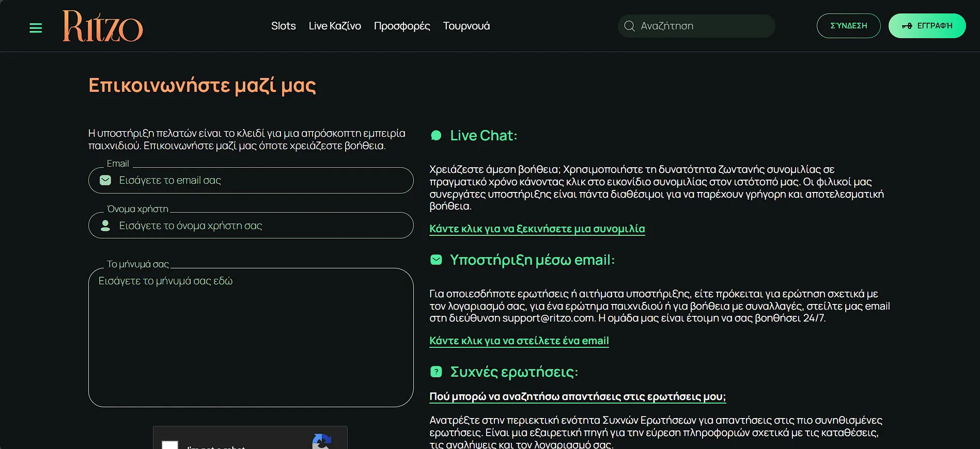The width and height of the screenshot is (980, 449).
Task: Navigate to Τουρνουά page
Action: pyautogui.click(x=466, y=26)
